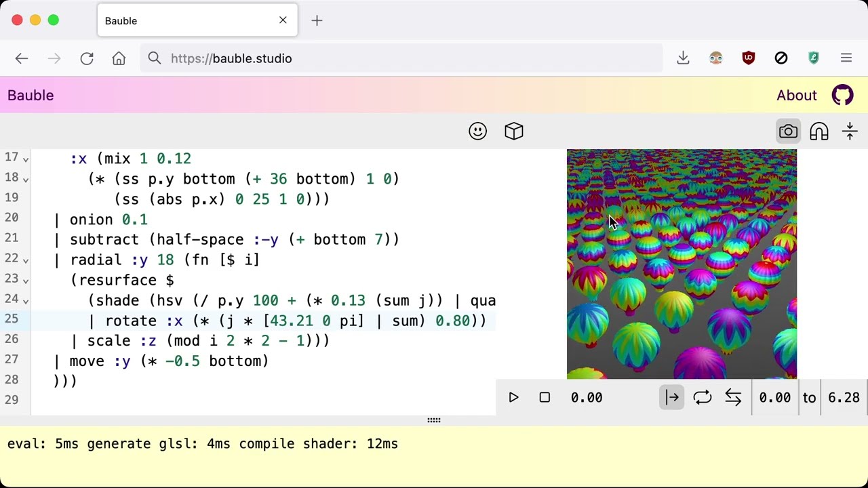868x488 pixels.
Task: Click the value 43.21 on line 25
Action: (292, 321)
